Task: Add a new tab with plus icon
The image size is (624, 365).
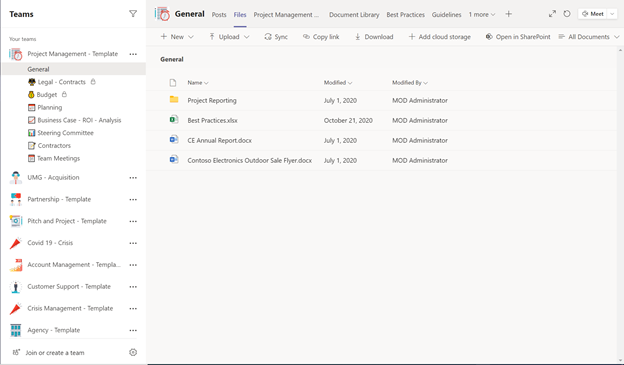Action: 509,14
